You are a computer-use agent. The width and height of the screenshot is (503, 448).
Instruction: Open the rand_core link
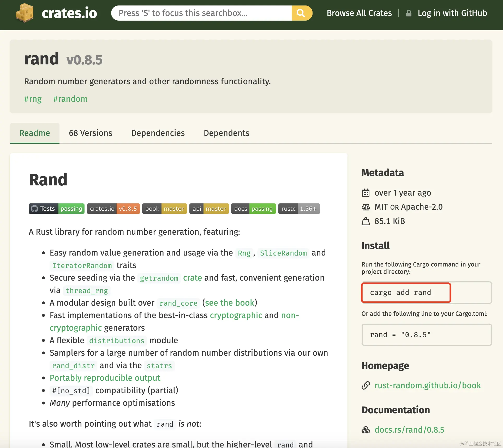(x=178, y=303)
